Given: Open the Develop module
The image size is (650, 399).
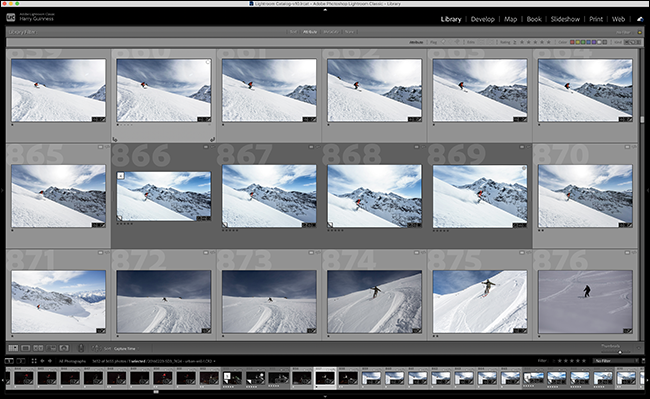Looking at the screenshot, I should click(483, 19).
